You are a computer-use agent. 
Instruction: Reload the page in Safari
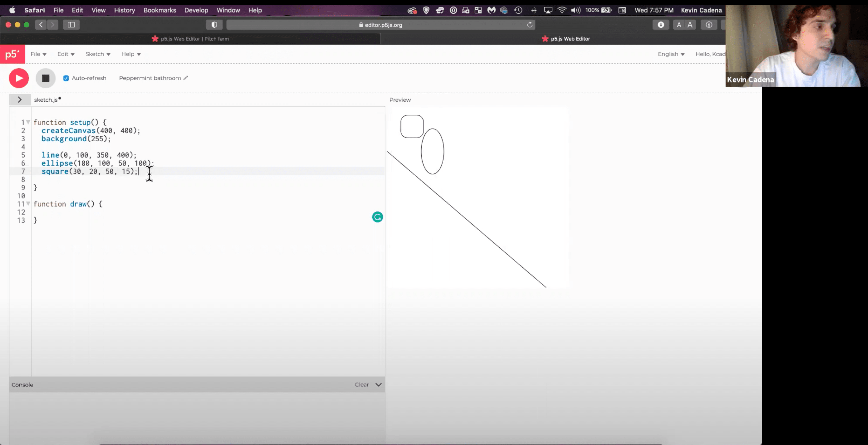[x=530, y=25]
